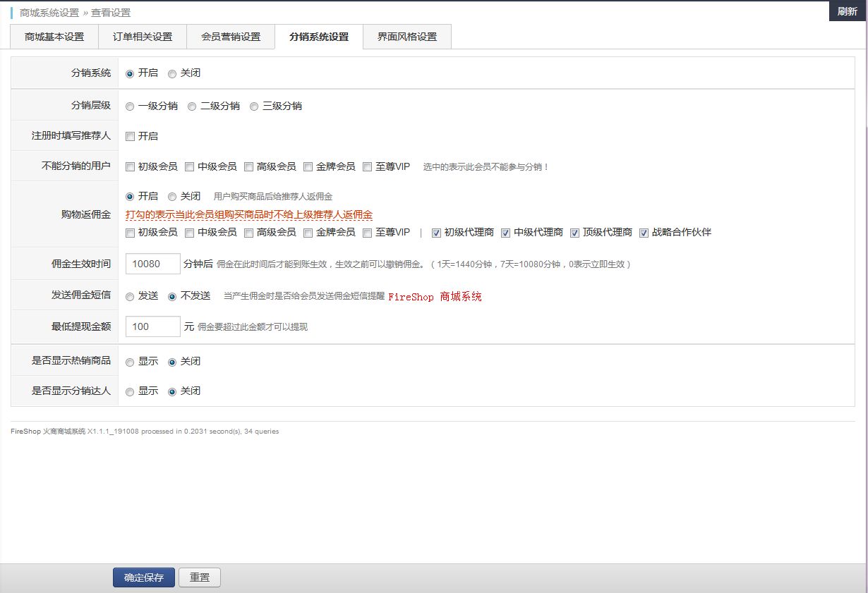Uncheck the 顶级代理商 checkbox
868x593 pixels.
[x=574, y=233]
